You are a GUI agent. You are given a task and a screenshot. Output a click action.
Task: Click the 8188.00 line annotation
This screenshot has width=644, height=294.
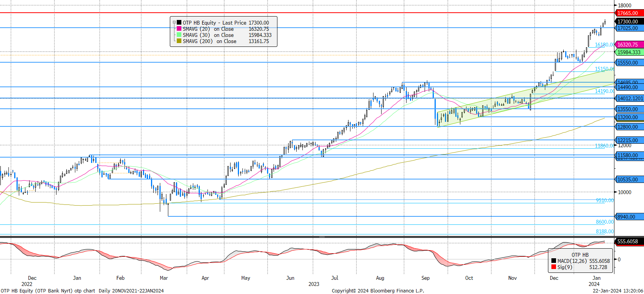coord(605,231)
